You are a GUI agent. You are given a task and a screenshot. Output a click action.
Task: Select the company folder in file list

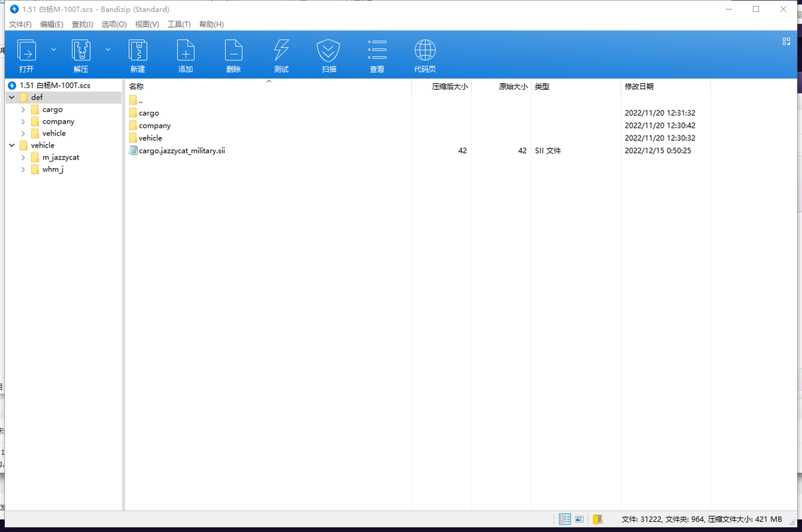155,126
